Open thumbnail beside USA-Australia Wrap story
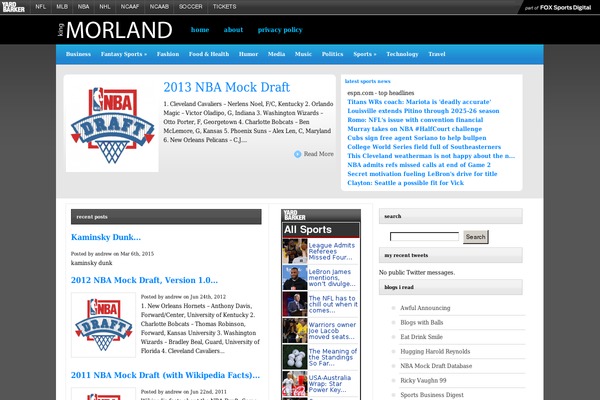This screenshot has height=400, width=600. 295,383
